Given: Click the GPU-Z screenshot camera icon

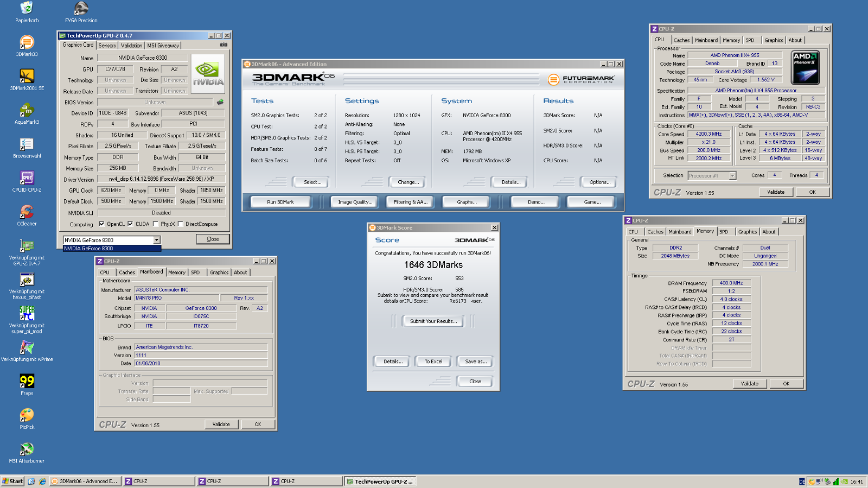Looking at the screenshot, I should point(224,45).
